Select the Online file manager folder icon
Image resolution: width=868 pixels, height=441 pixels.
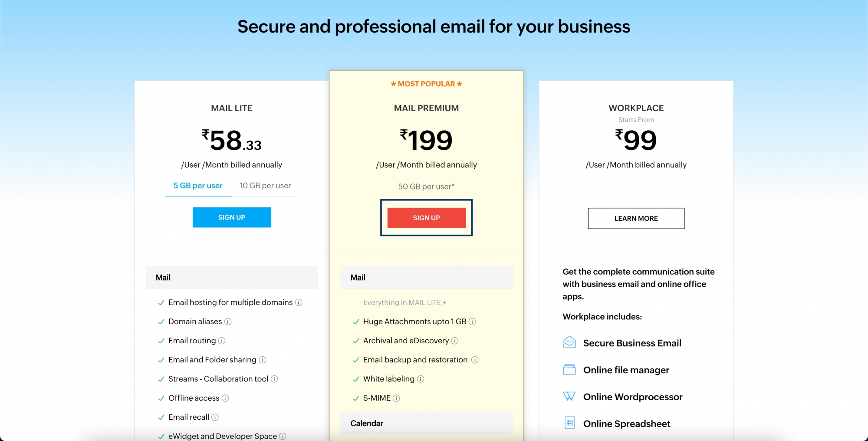569,370
